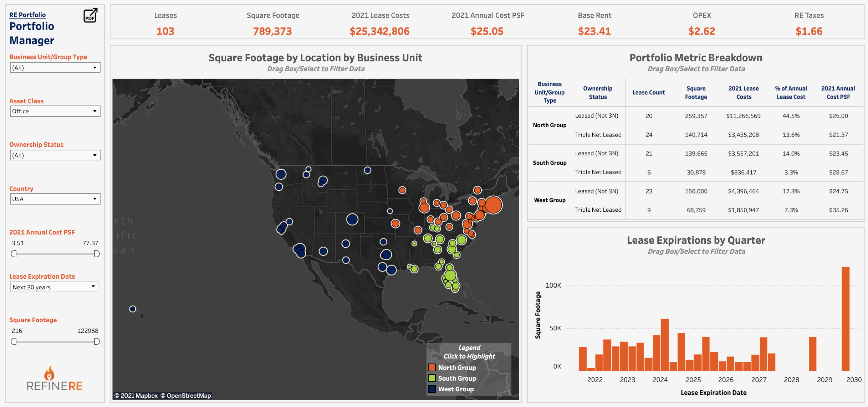
Task: Open Business Unit/Group Type dropdown
Action: coord(55,68)
